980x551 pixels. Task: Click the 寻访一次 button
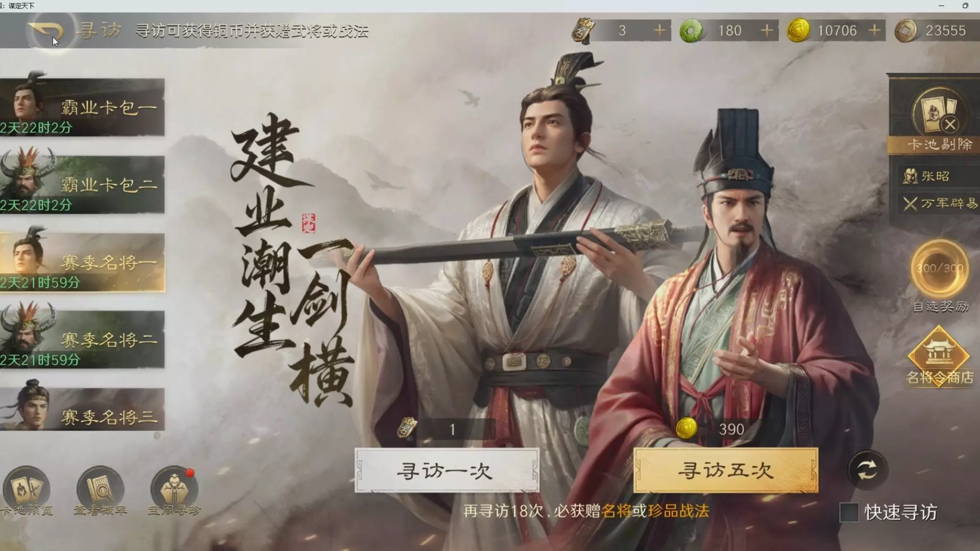click(447, 470)
